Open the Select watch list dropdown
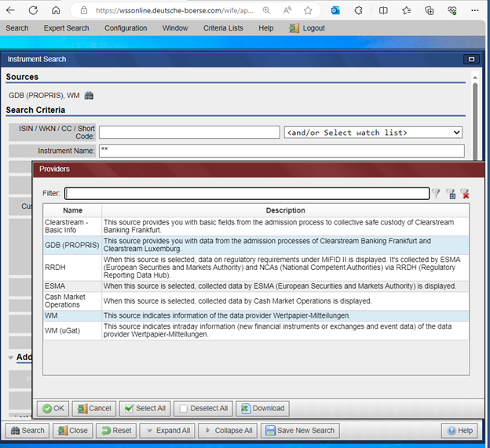This screenshot has width=490, height=448. 373,133
